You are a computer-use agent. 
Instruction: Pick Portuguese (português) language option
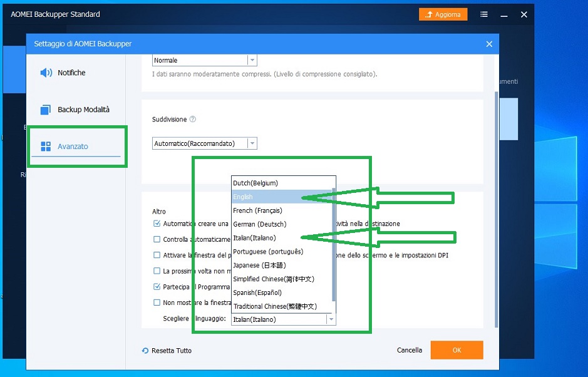pos(282,251)
